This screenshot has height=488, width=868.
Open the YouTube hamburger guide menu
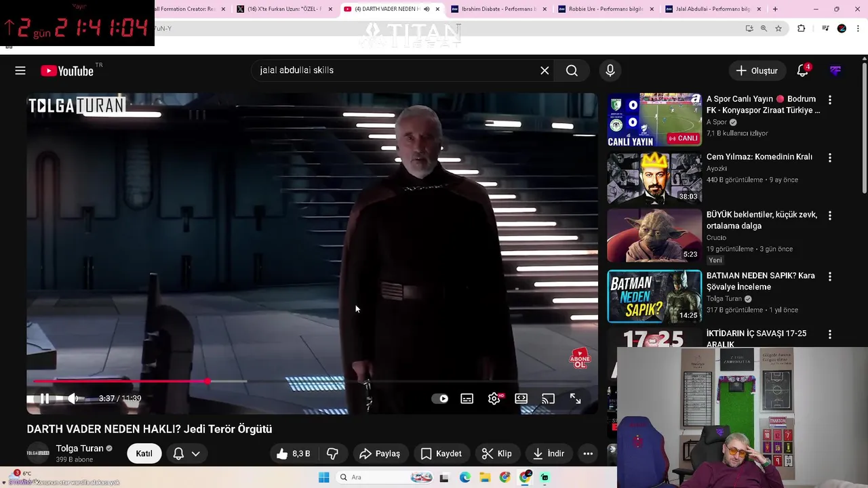(x=20, y=70)
